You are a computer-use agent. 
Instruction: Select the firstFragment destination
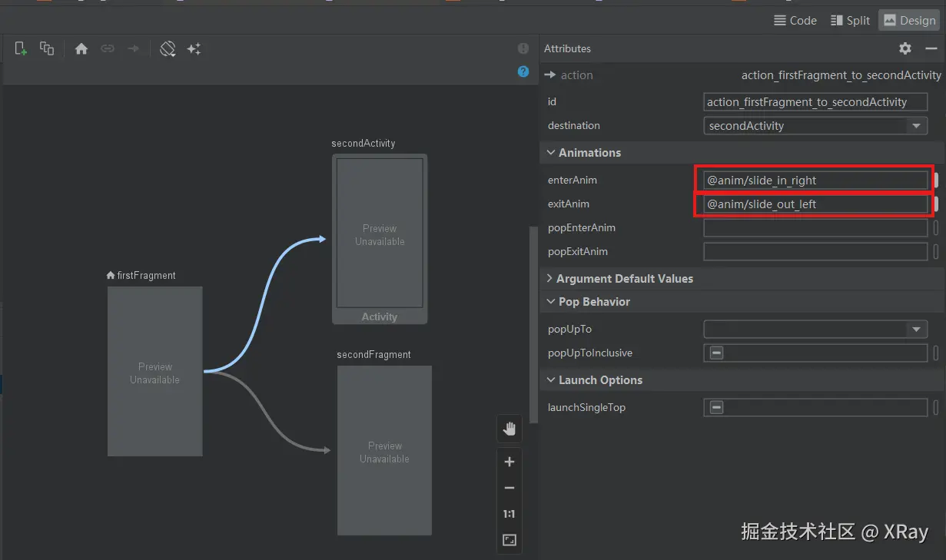tap(155, 372)
